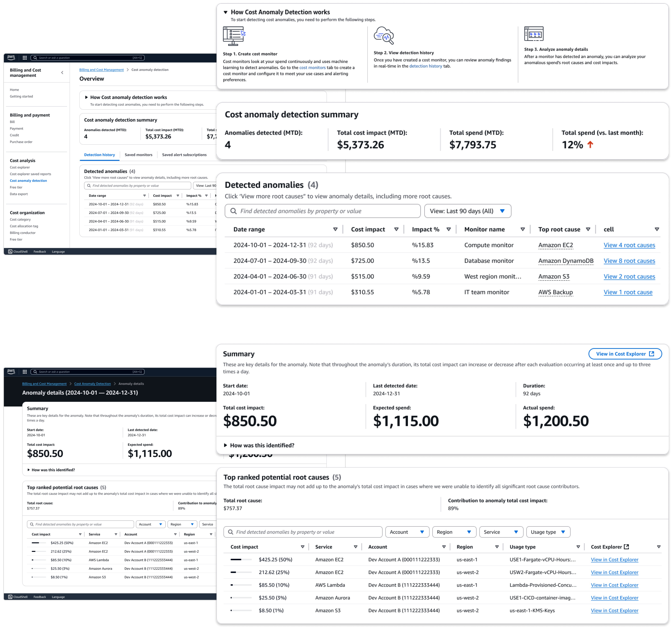
Task: Open the services grid menu icon
Action: 25,58
